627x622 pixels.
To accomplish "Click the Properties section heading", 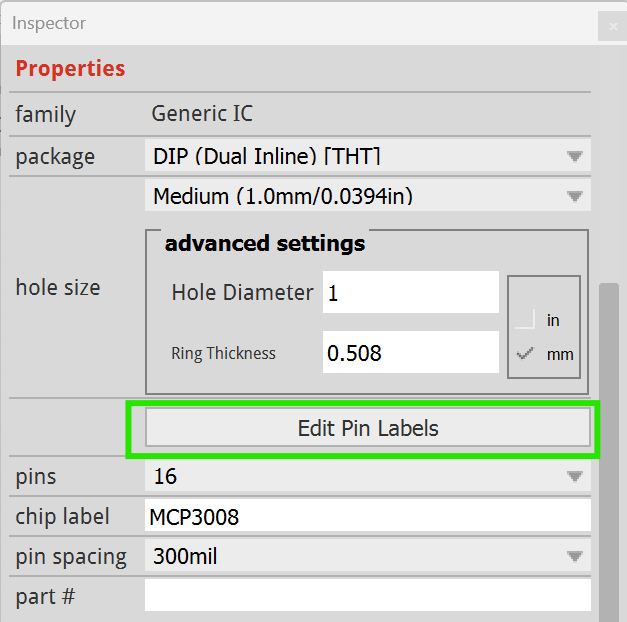I will pos(70,68).
